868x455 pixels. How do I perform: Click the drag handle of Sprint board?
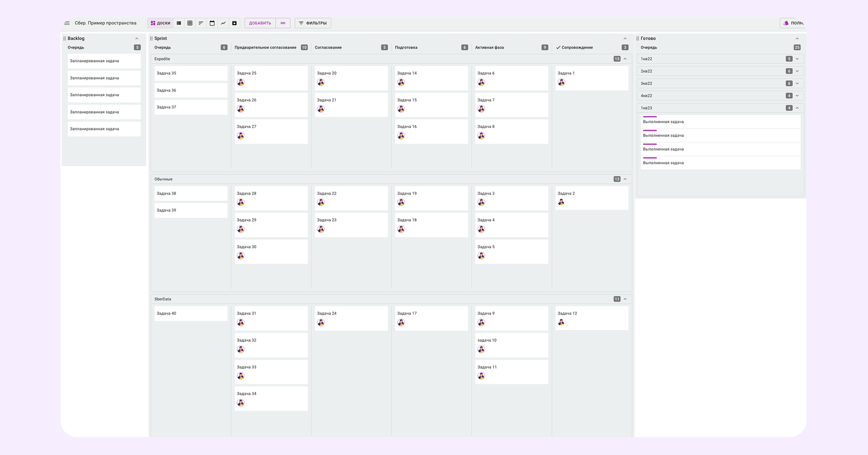[x=151, y=39]
